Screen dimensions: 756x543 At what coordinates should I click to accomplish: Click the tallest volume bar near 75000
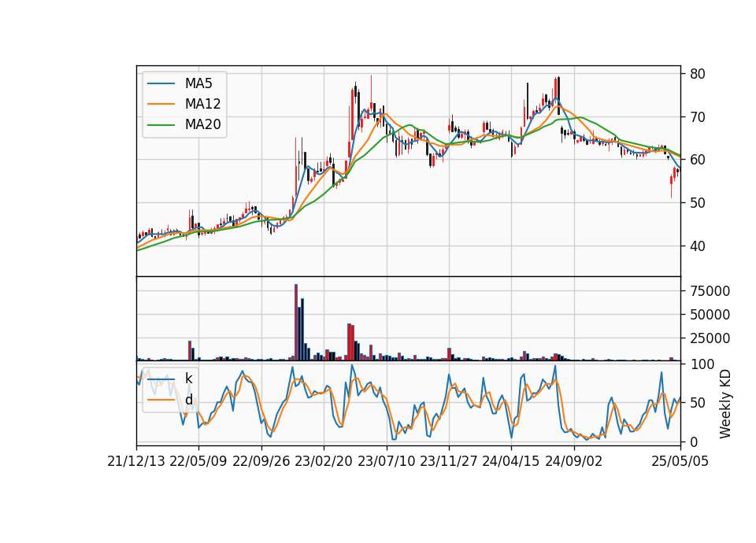(296, 323)
